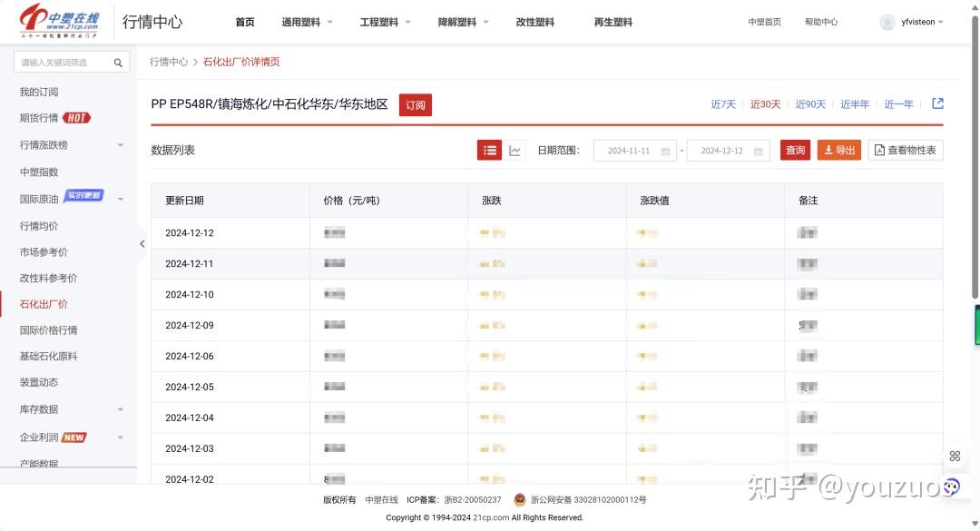Select 近半年 range link
980x531 pixels.
point(855,104)
